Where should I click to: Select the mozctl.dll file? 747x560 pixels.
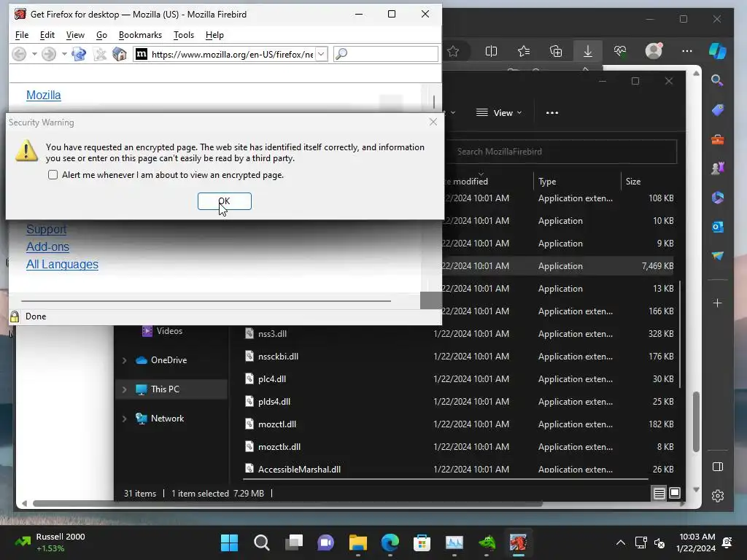point(277,424)
